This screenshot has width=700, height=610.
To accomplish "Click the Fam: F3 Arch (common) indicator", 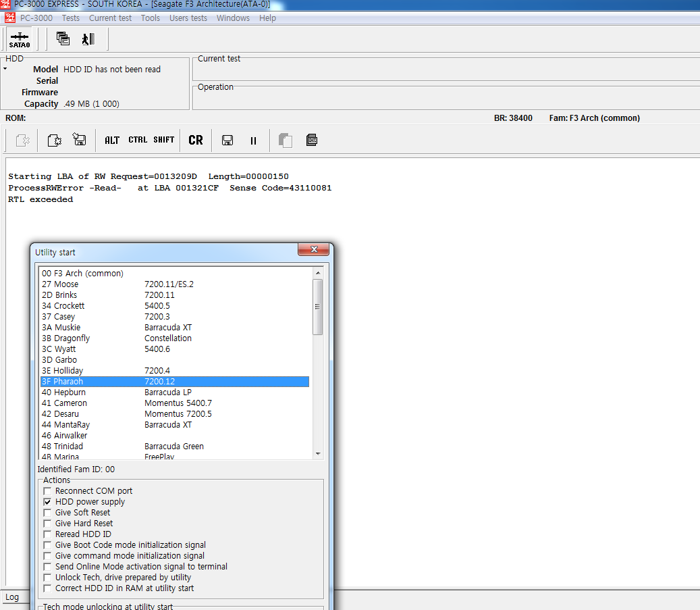I will (594, 118).
